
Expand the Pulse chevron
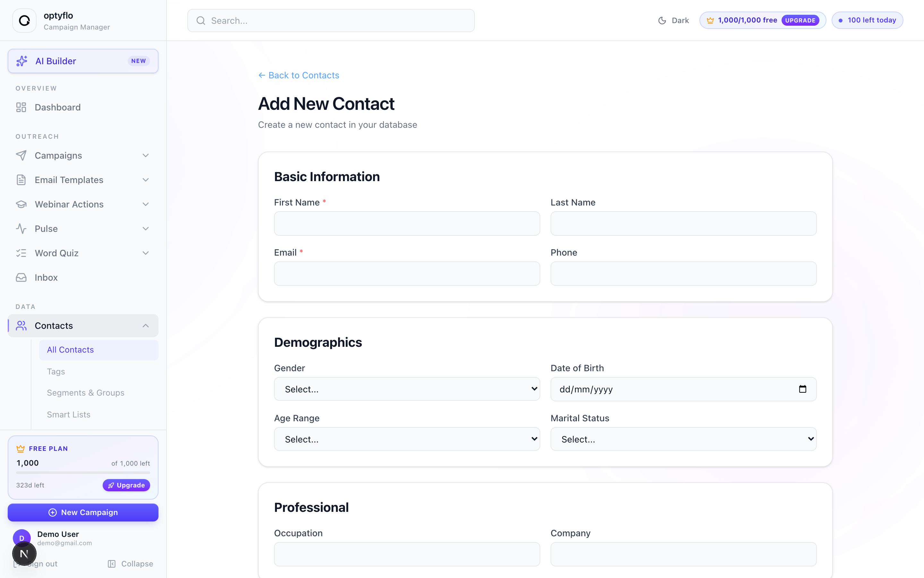point(145,229)
